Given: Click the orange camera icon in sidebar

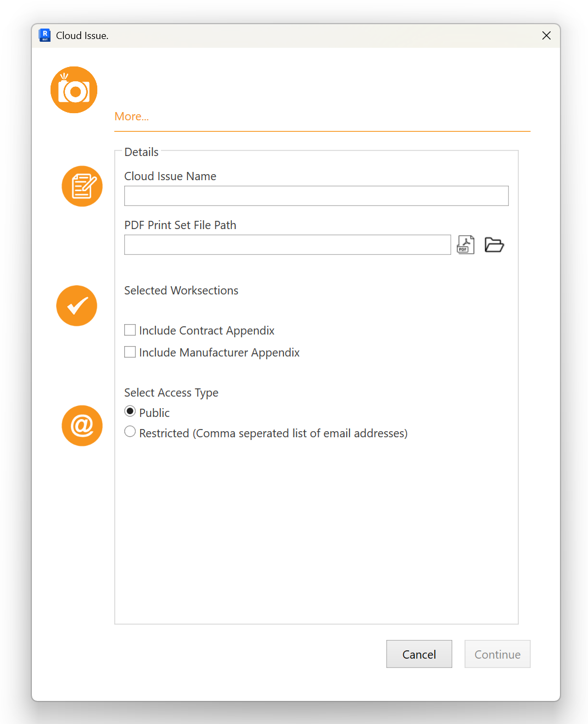Looking at the screenshot, I should click(74, 90).
